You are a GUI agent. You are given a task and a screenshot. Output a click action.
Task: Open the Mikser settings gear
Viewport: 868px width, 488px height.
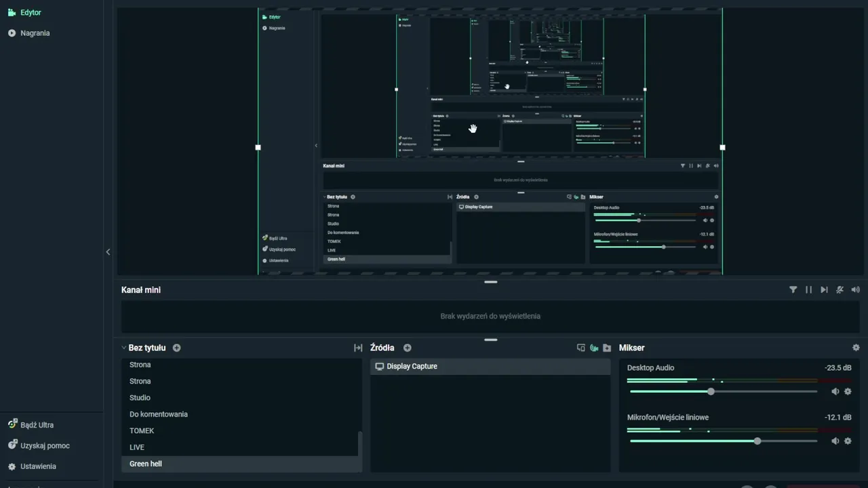[856, 348]
